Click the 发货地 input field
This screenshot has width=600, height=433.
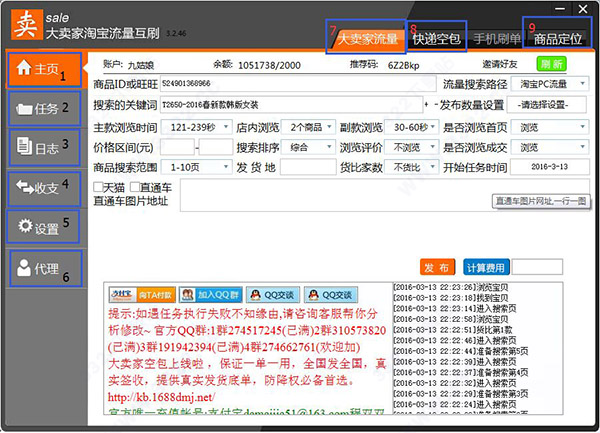click(308, 167)
